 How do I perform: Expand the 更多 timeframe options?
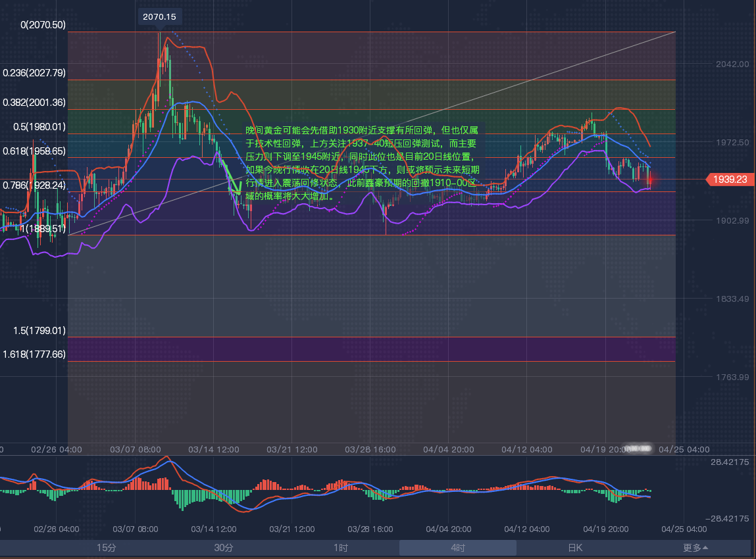(695, 548)
